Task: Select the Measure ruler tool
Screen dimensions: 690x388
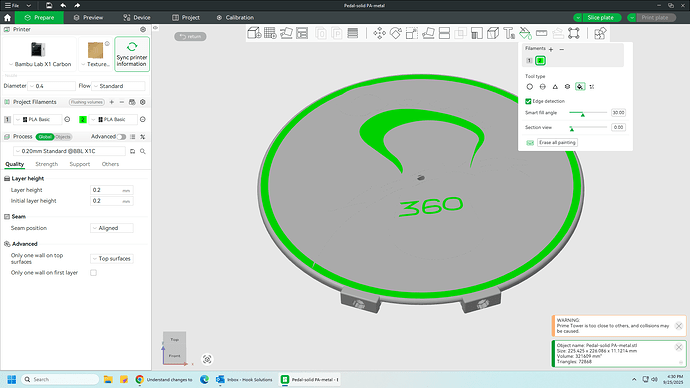Action: click(542, 33)
